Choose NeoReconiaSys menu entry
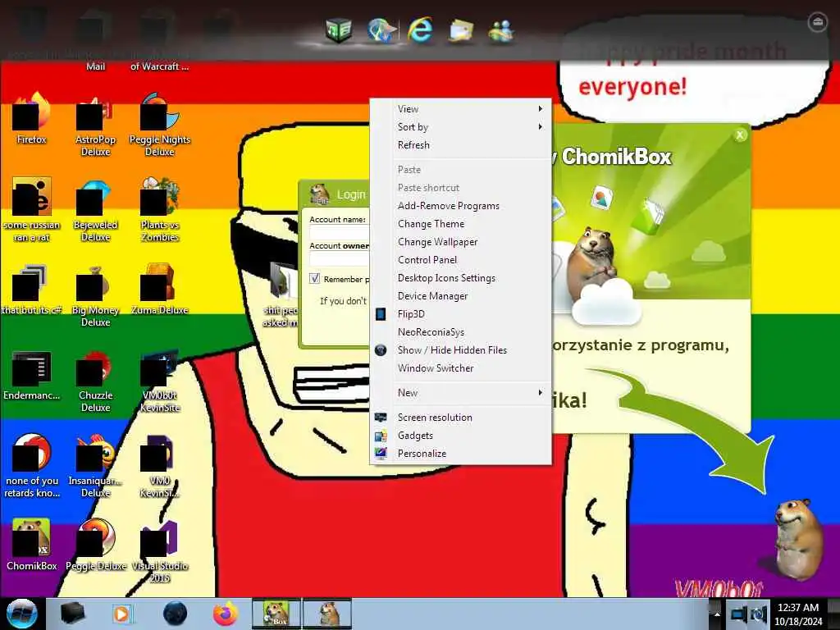840x630 pixels. [x=461, y=332]
